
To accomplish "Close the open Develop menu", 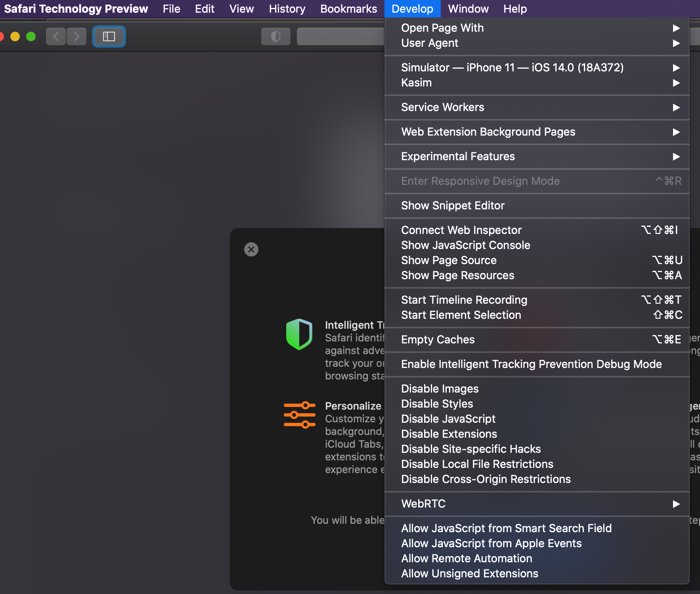I will pyautogui.click(x=412, y=9).
